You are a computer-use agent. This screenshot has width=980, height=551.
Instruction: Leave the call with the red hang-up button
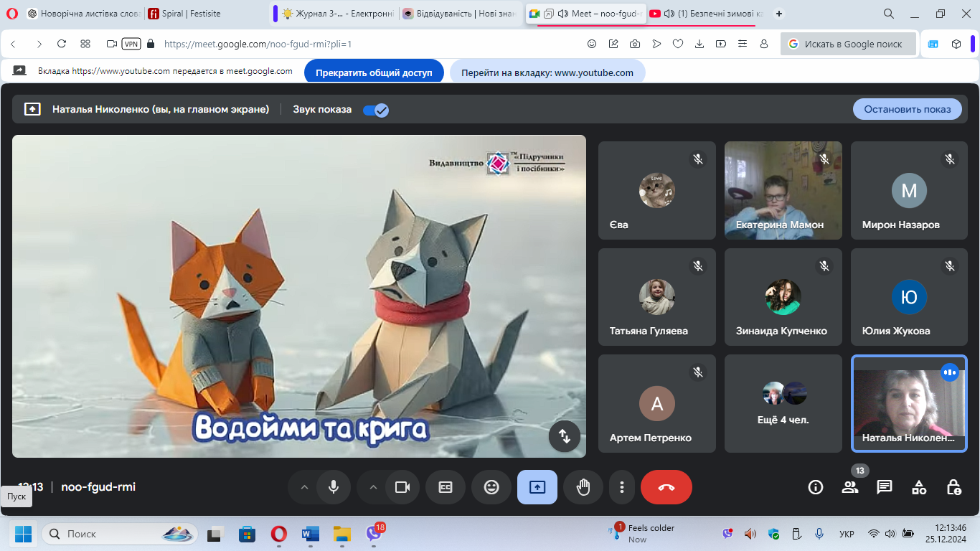[666, 487]
